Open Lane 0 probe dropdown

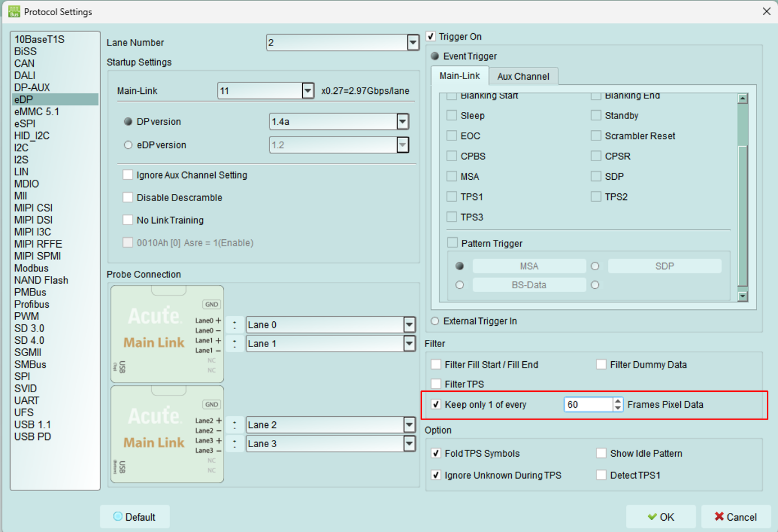(x=410, y=325)
